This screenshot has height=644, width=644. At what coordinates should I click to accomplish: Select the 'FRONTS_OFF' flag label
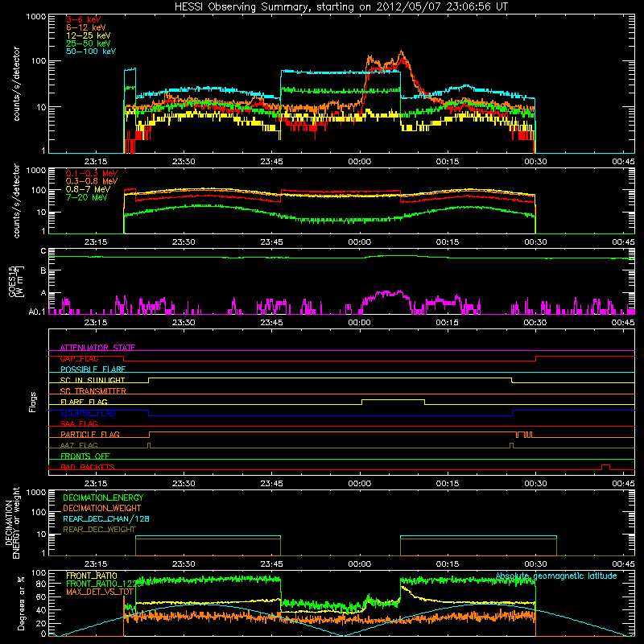click(x=85, y=456)
